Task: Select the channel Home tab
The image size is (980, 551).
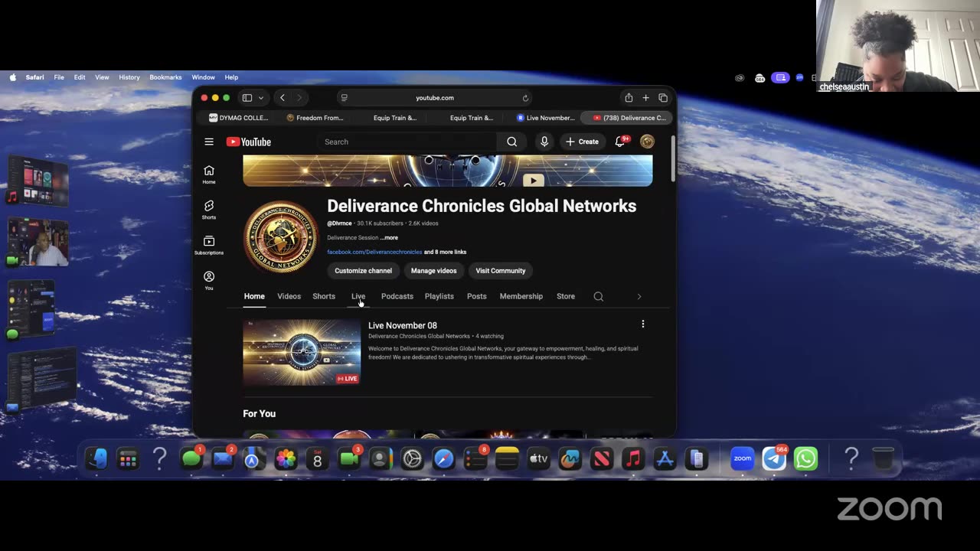Action: pyautogui.click(x=254, y=296)
